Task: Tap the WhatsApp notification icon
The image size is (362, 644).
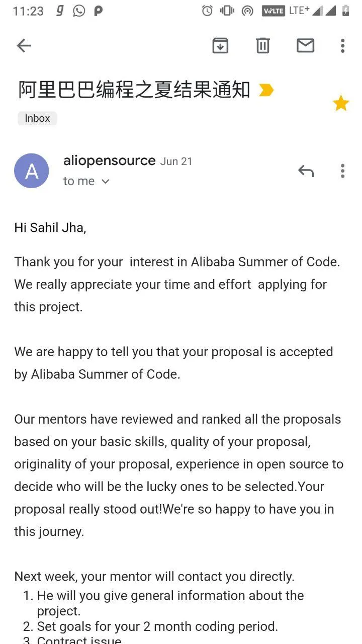Action: [x=79, y=11]
